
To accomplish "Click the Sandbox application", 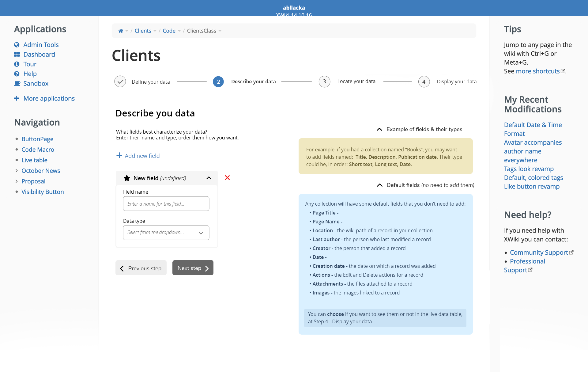I will [x=36, y=84].
